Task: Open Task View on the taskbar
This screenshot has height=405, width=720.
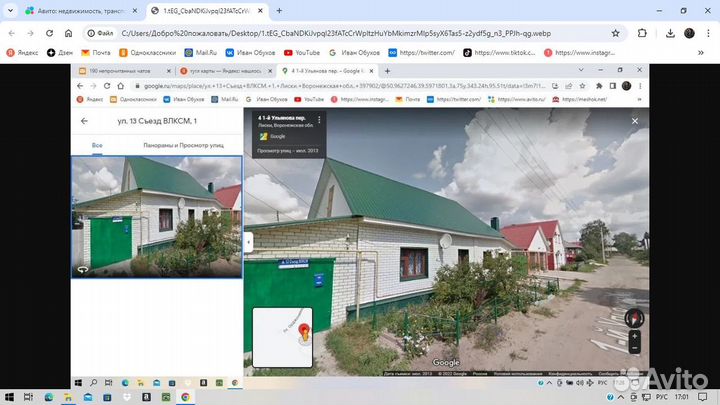Action: click(x=28, y=397)
